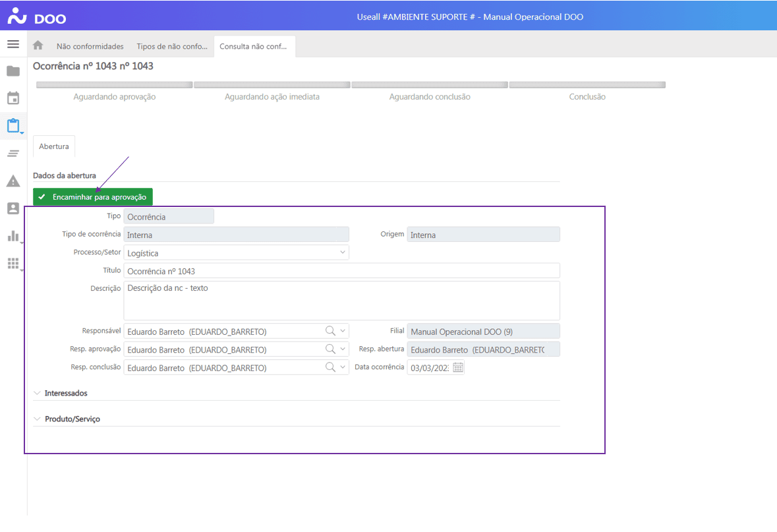Click the Ocorrência nº 1043 page heading

pos(93,66)
